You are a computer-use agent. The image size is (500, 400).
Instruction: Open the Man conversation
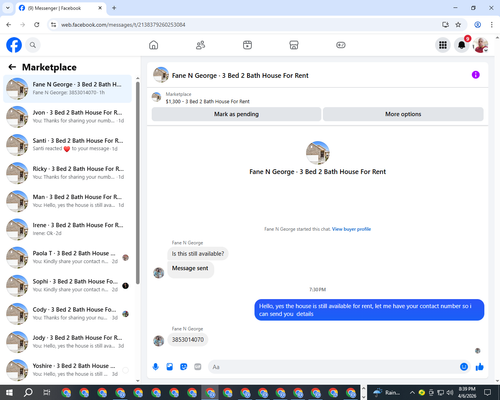67,201
